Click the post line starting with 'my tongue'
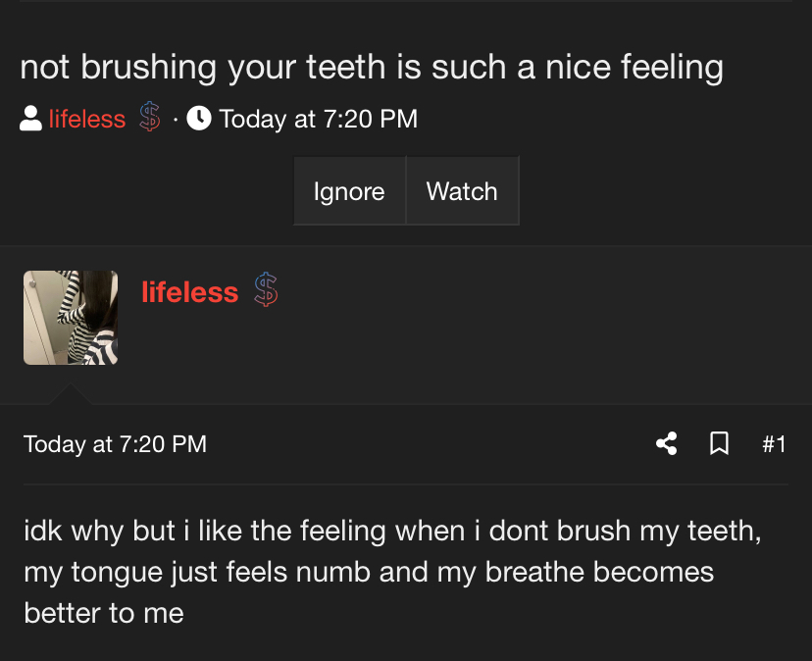The image size is (812, 661). coord(368,572)
